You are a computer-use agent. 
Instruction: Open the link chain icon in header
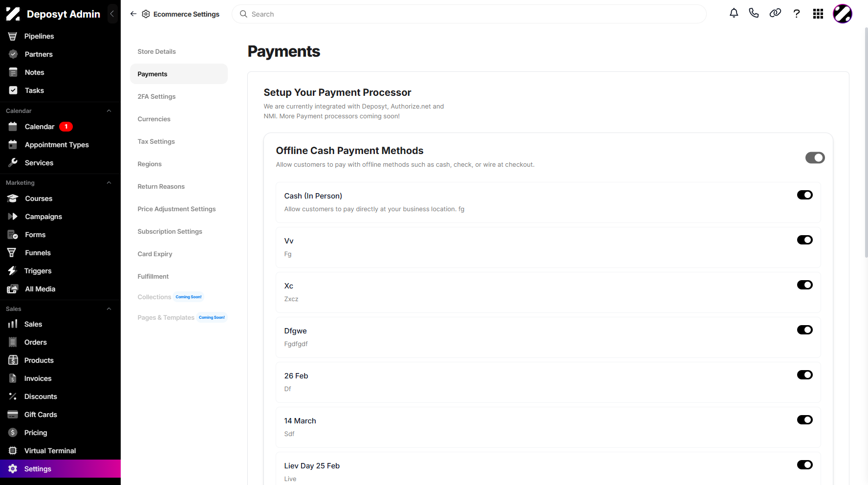[x=775, y=13]
